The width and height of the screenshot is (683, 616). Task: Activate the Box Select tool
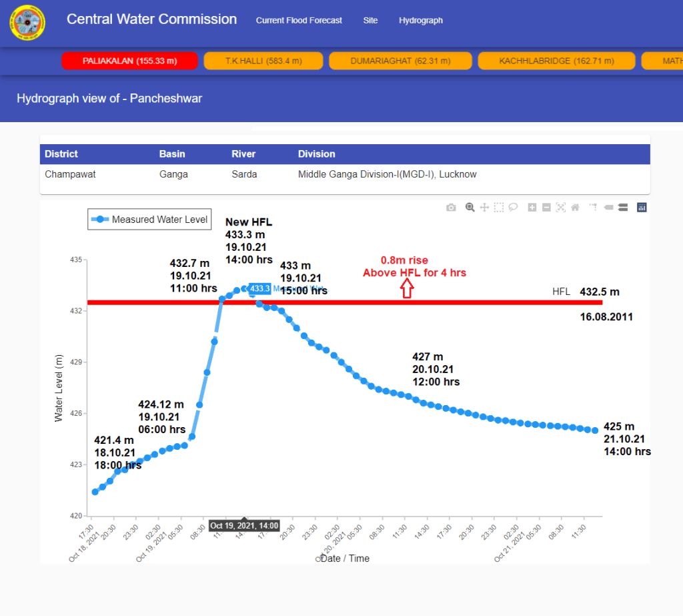pos(499,208)
